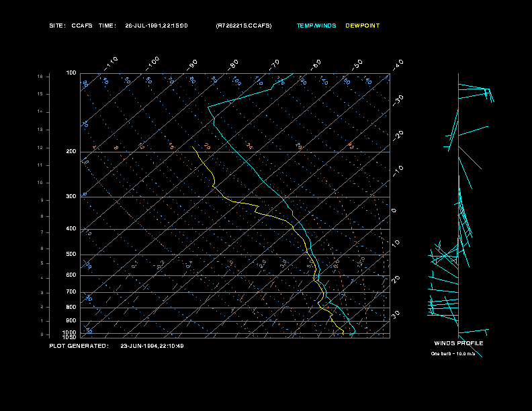This screenshot has height=411, width=532.
Task: Click the 600 pressure level label
Action: tap(71, 275)
